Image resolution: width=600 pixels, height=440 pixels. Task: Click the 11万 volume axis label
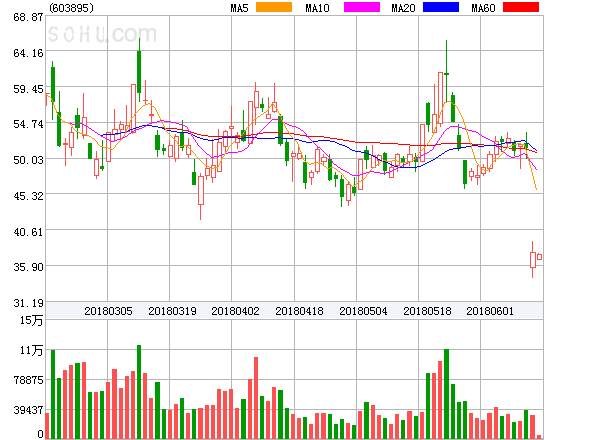[31, 350]
